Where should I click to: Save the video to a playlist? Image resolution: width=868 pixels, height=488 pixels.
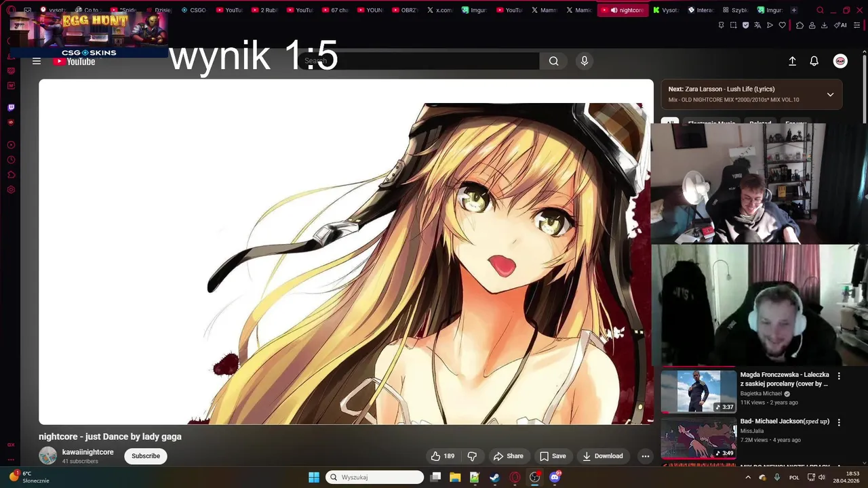(552, 456)
